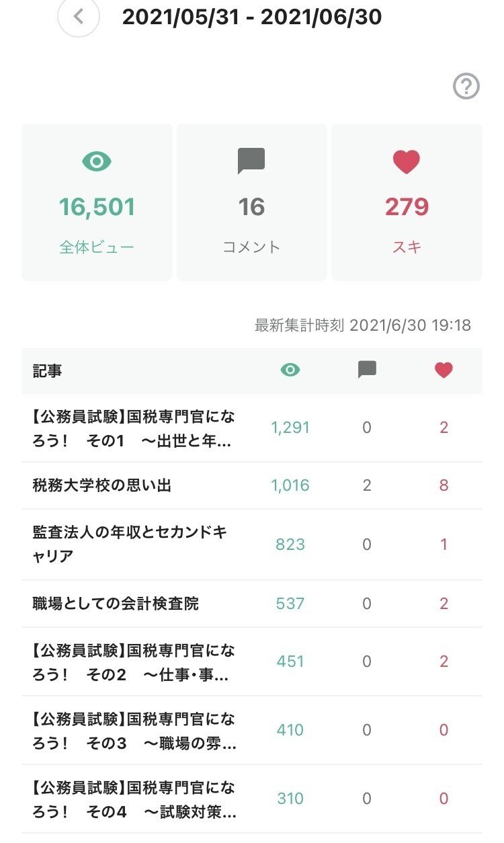Open 国税専門官になろう！ その1 article
This screenshot has width=504, height=843.
click(131, 428)
